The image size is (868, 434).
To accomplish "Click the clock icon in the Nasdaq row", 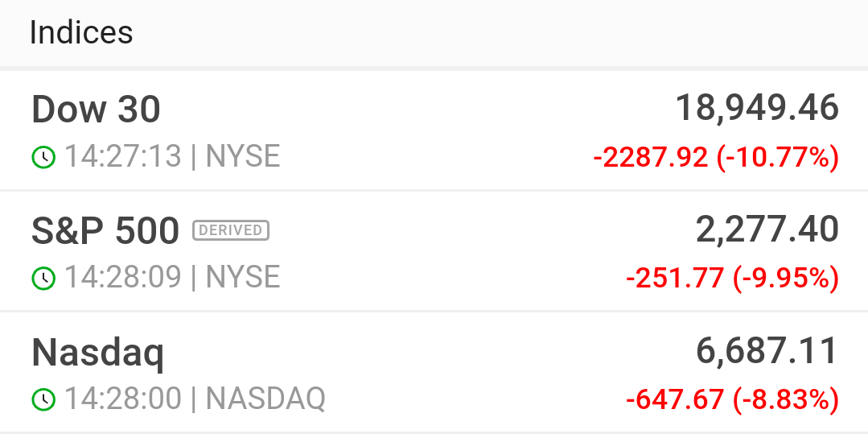I will (x=43, y=399).
